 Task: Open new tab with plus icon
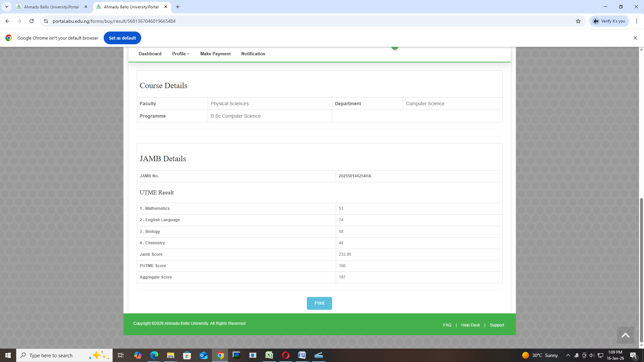coord(178,7)
